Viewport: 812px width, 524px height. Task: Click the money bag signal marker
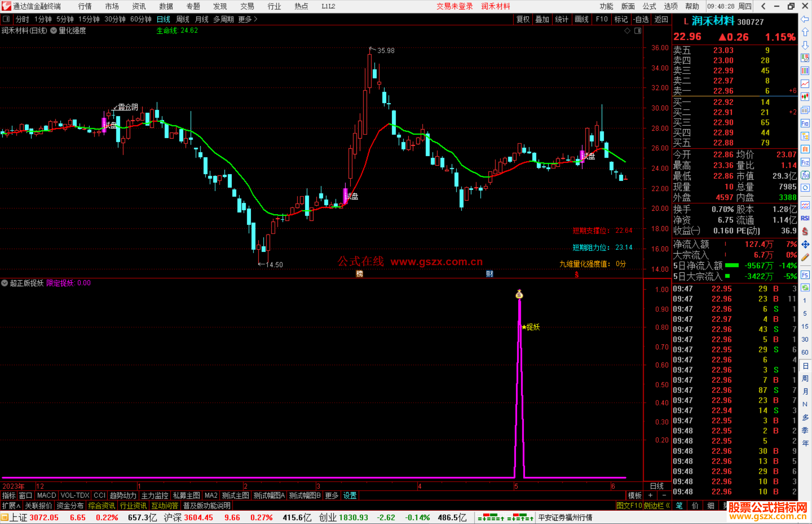point(519,294)
